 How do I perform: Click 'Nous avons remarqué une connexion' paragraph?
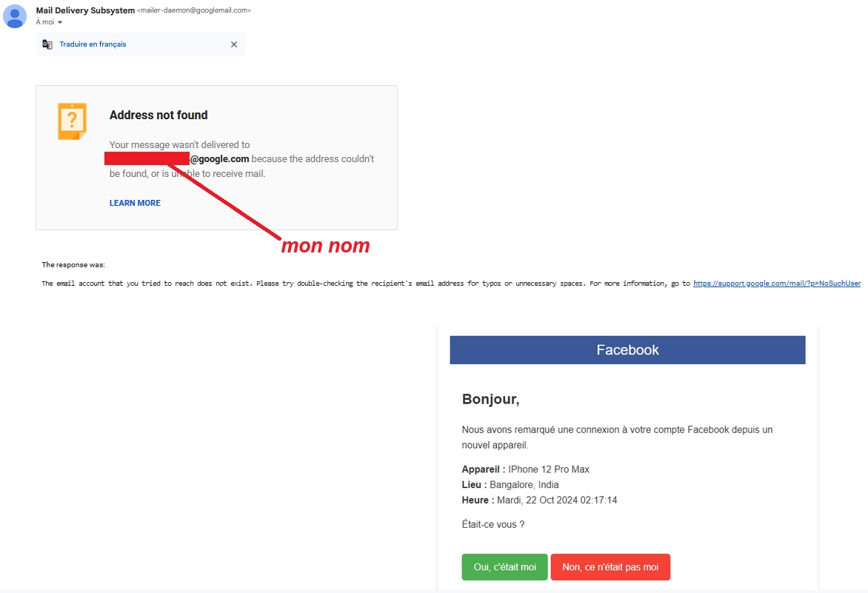click(617, 437)
